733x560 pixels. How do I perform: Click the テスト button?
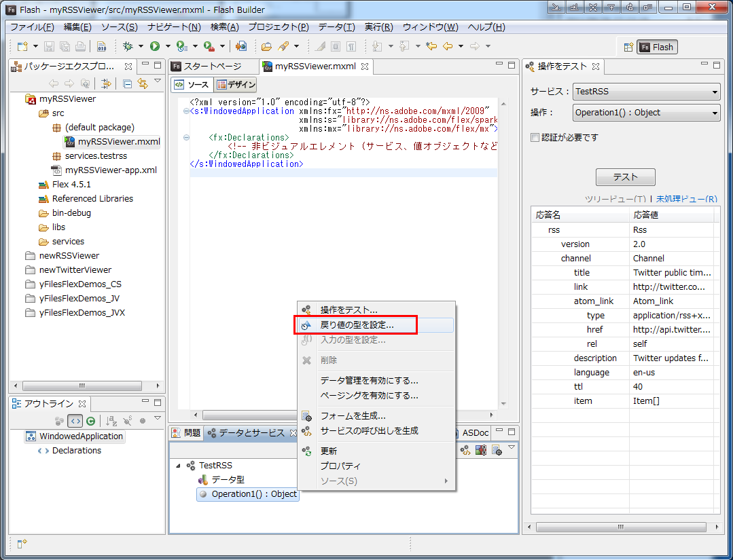coord(626,177)
